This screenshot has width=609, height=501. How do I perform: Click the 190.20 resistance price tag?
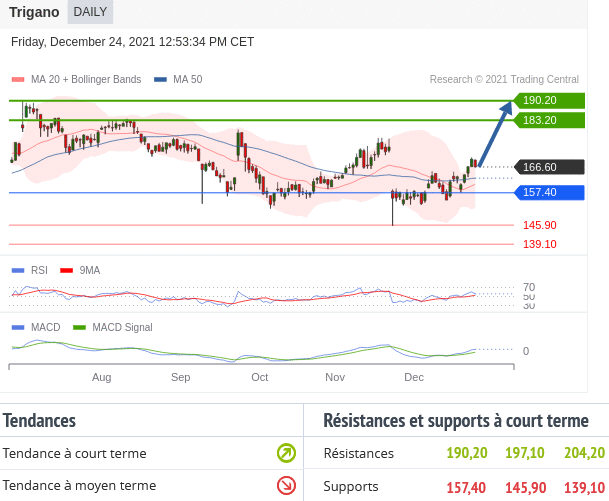tap(549, 100)
